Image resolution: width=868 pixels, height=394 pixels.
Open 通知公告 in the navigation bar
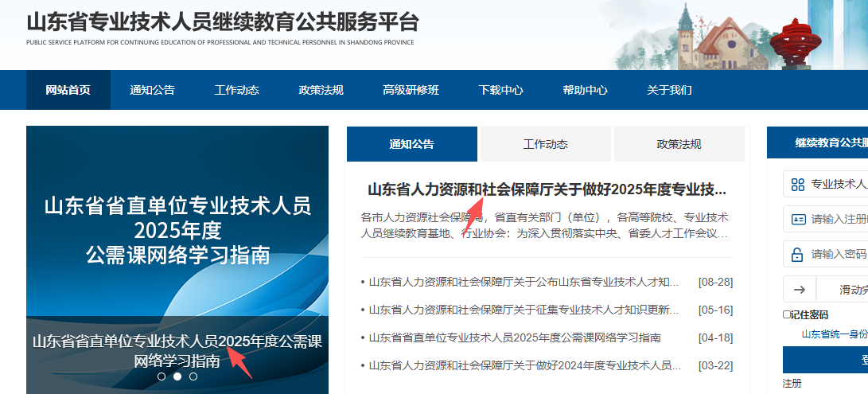[x=152, y=90]
